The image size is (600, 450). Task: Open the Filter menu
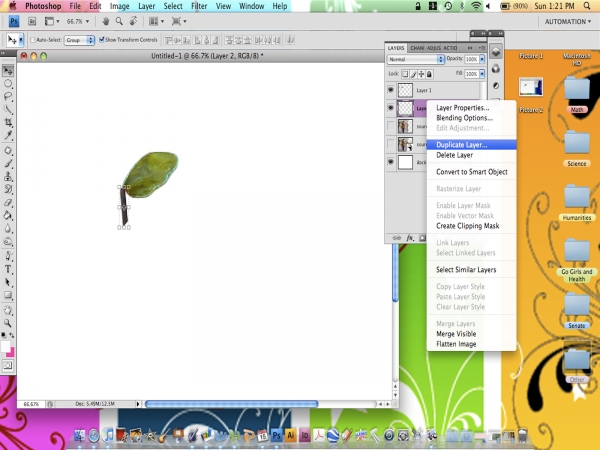pyautogui.click(x=199, y=6)
